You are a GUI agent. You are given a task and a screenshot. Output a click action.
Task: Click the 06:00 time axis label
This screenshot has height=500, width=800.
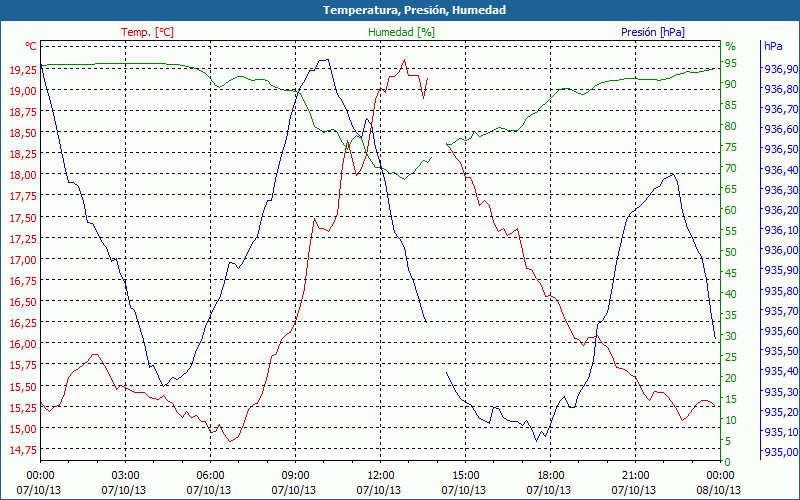pos(210,476)
